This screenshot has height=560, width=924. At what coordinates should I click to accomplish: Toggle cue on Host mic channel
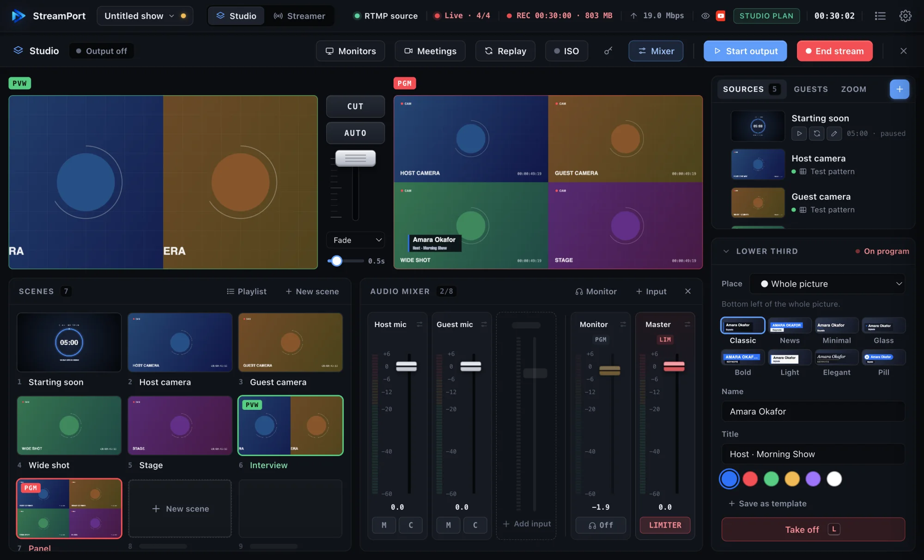pos(411,525)
